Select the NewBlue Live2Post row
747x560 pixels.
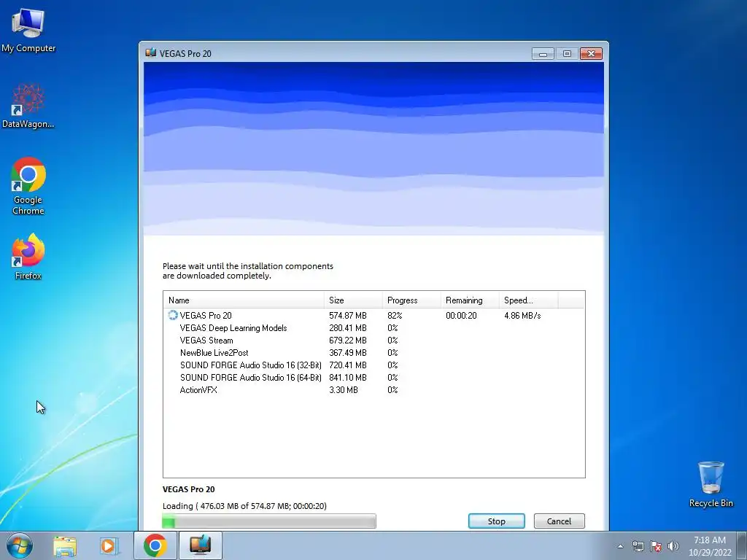pos(374,352)
